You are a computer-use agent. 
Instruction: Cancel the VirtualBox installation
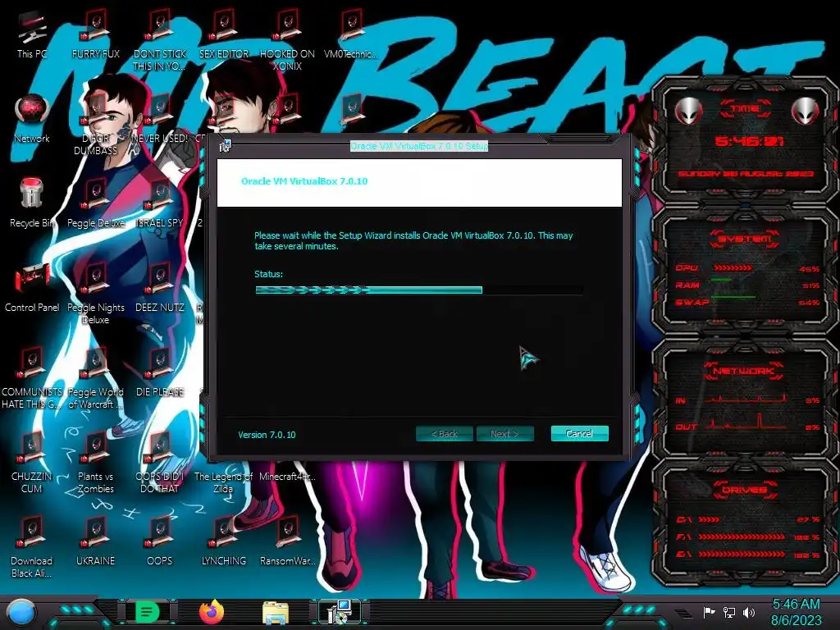pos(579,433)
